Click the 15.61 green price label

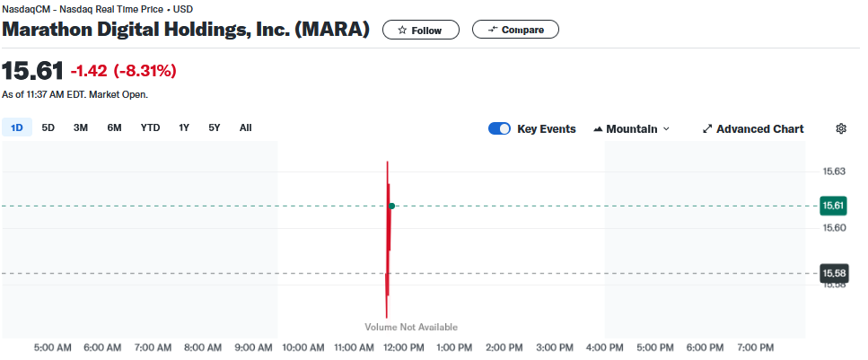pyautogui.click(x=834, y=206)
